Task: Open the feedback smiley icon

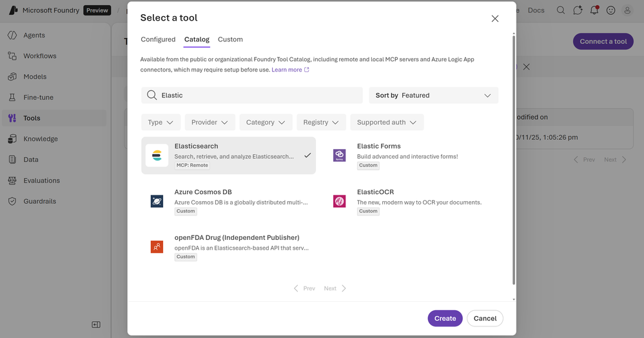Action: pyautogui.click(x=610, y=10)
